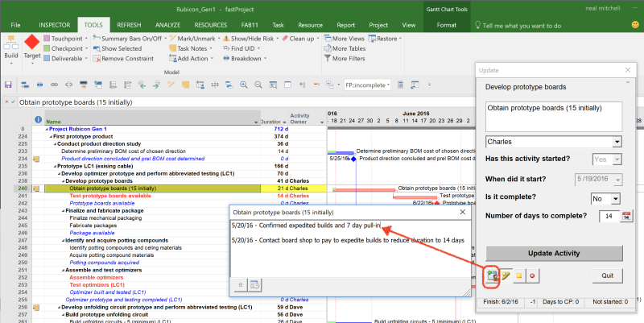Collapse Prototype LC1 (exising cable) row
This screenshot has height=323, width=644.
(x=55, y=167)
